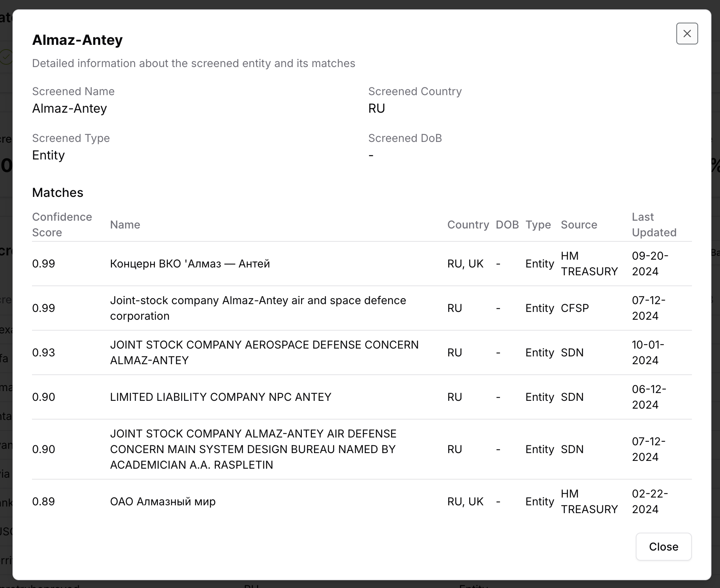Select LIMITED LIABILITY COMPANY NPC ANTEY match
The height and width of the screenshot is (588, 720).
pos(221,397)
